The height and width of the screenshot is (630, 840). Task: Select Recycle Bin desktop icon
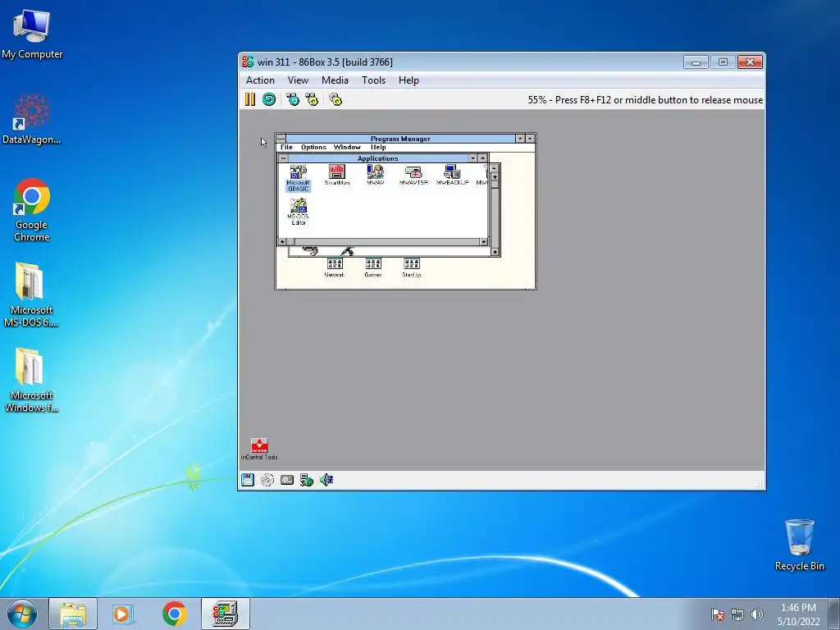799,545
